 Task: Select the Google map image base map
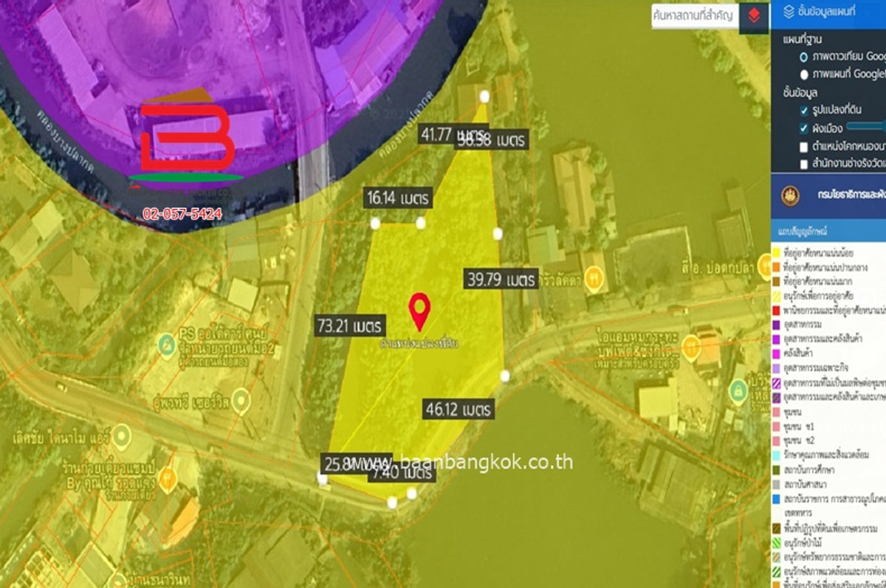(x=803, y=75)
